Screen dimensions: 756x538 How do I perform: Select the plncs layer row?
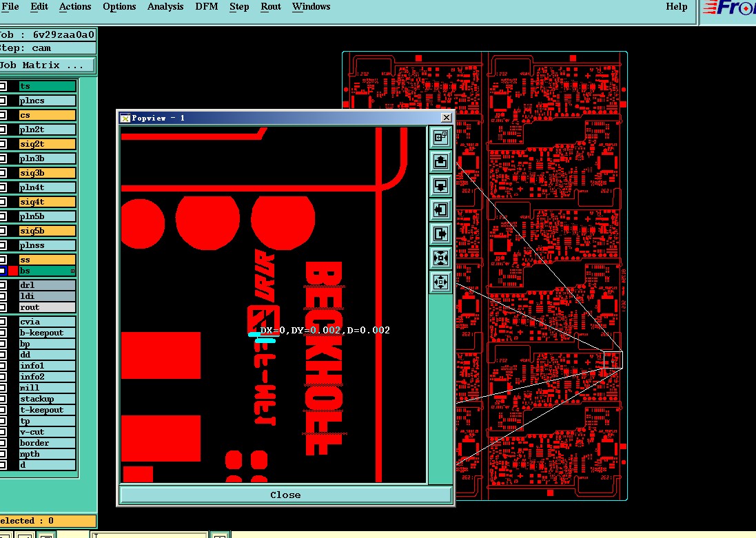[48, 101]
